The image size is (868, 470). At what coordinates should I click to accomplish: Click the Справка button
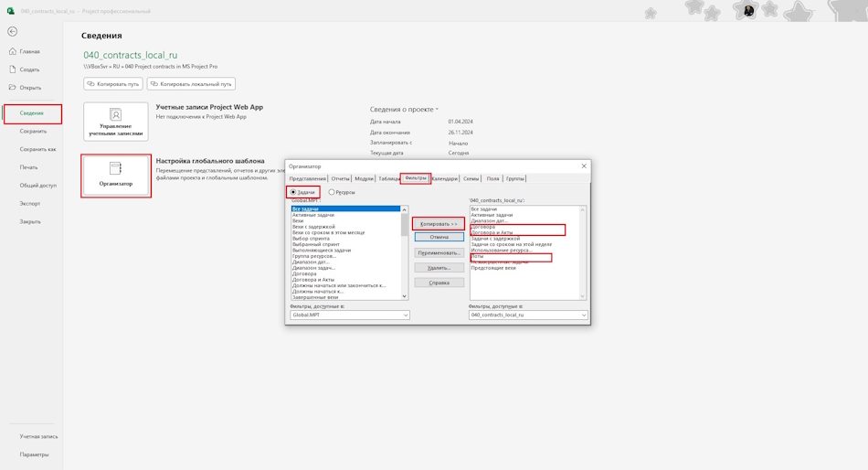coord(439,283)
